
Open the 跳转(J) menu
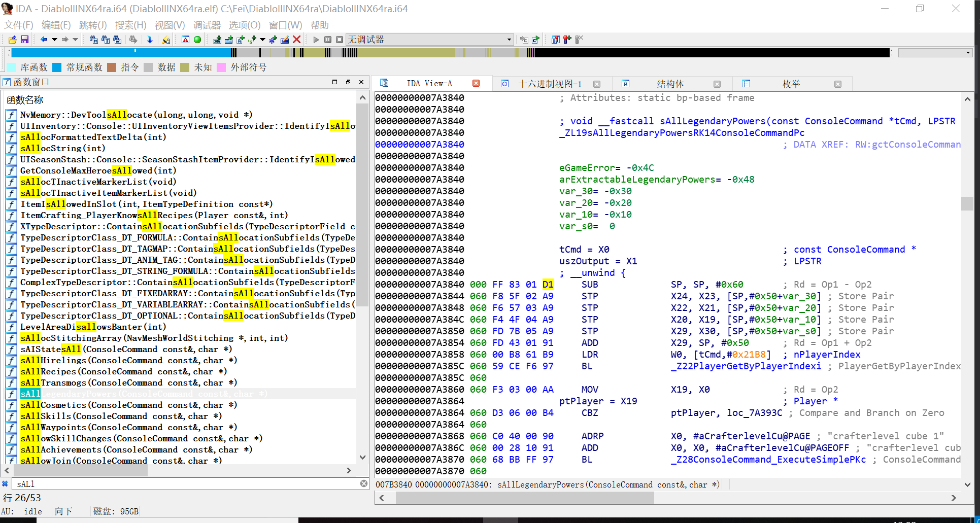(93, 25)
